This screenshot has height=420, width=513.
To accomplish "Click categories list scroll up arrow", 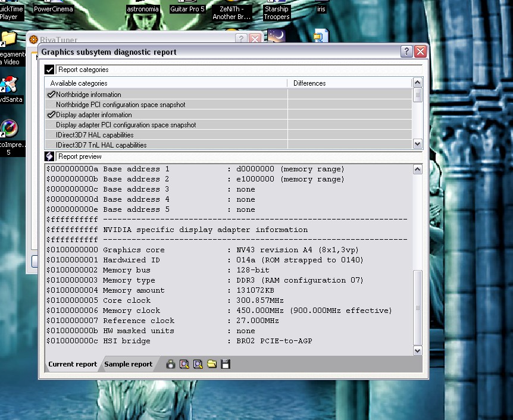I will point(417,83).
